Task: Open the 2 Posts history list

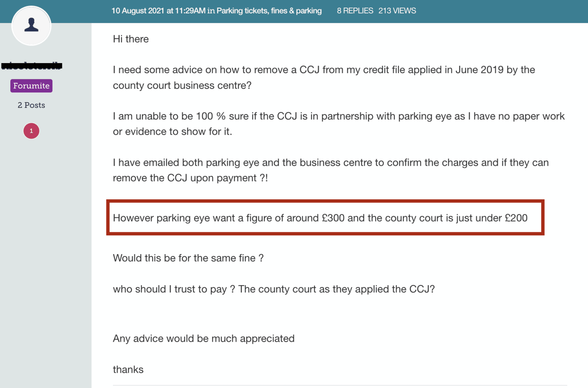Action: click(31, 105)
